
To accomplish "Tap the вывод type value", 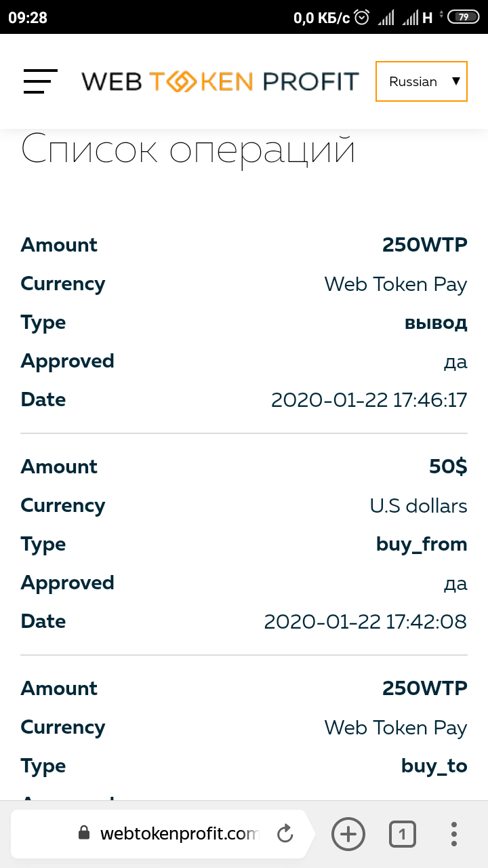I will click(436, 322).
